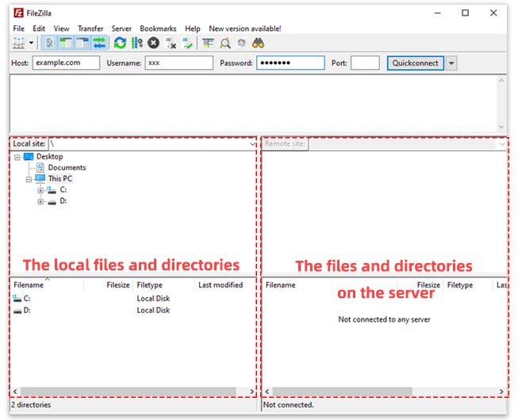
Task: Open the Server menu
Action: (x=121, y=29)
